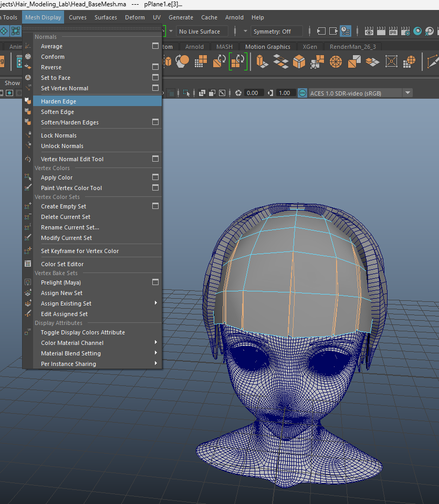The image size is (439, 504).
Task: Open the Curves menu in the menu bar
Action: [78, 17]
